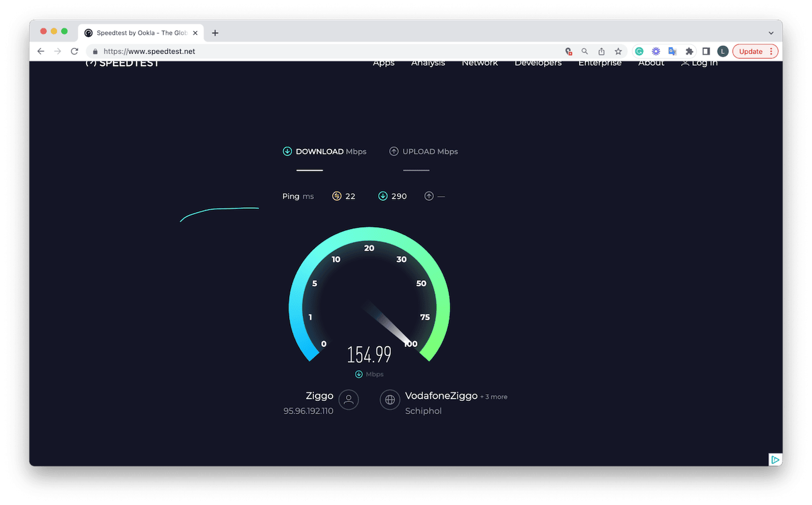
Task: Open the Enterprise menu item
Action: tap(600, 62)
